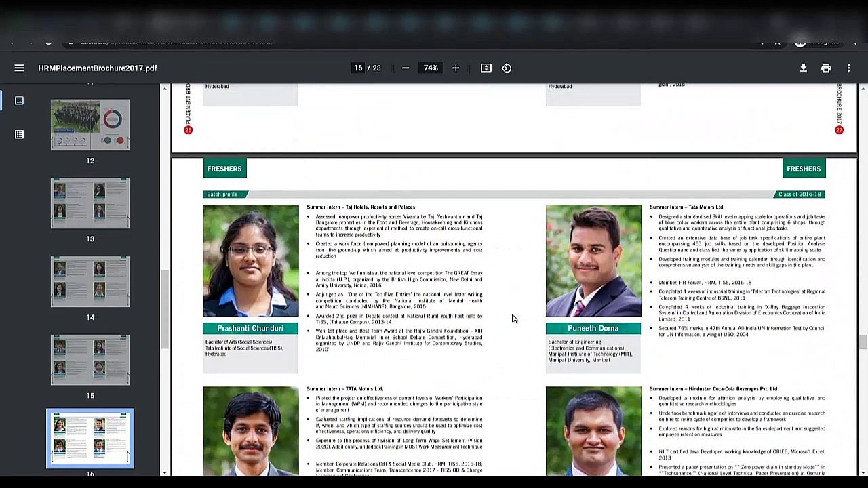Click 'Summer Intern – Hindustan Coca-Cola Beverages' heading

(713, 389)
